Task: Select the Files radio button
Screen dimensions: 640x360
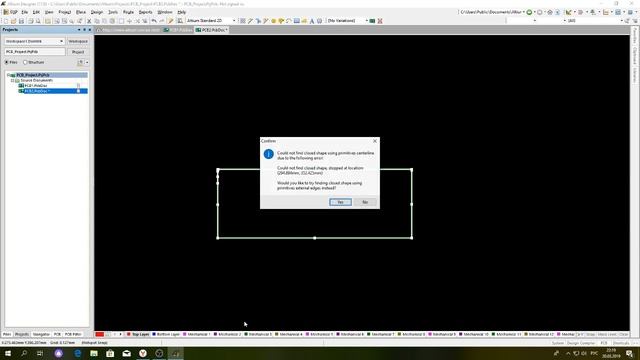Action: click(7, 62)
